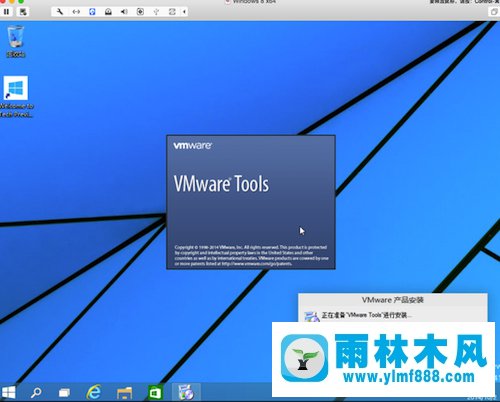This screenshot has height=402, width=500.
Task: Open virtual machine settings wrench icon
Action: (60, 12)
